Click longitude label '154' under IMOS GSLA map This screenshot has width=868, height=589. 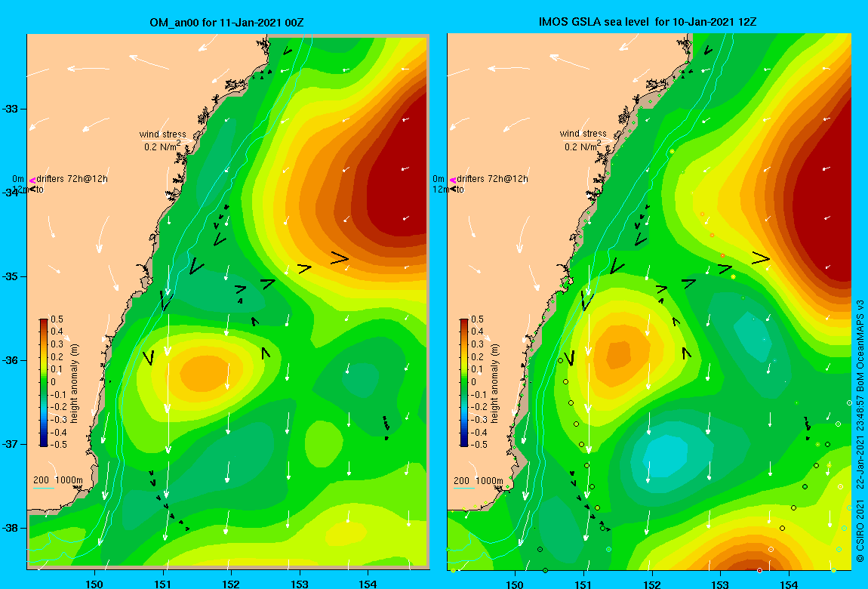tap(788, 584)
